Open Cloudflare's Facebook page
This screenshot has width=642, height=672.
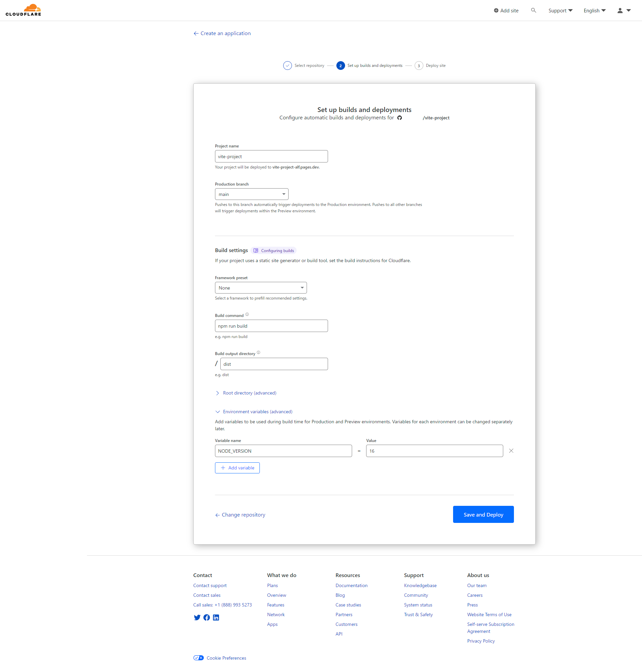[x=206, y=617]
